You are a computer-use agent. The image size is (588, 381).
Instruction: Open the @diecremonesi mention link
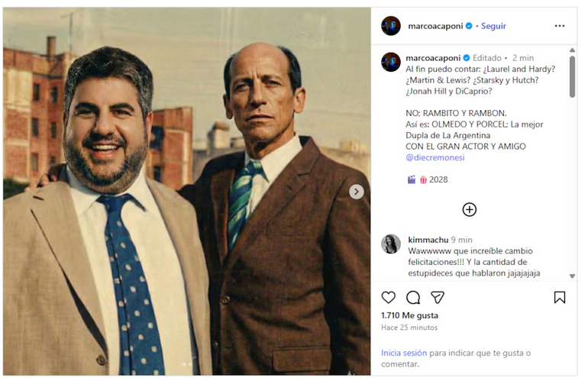[436, 157]
